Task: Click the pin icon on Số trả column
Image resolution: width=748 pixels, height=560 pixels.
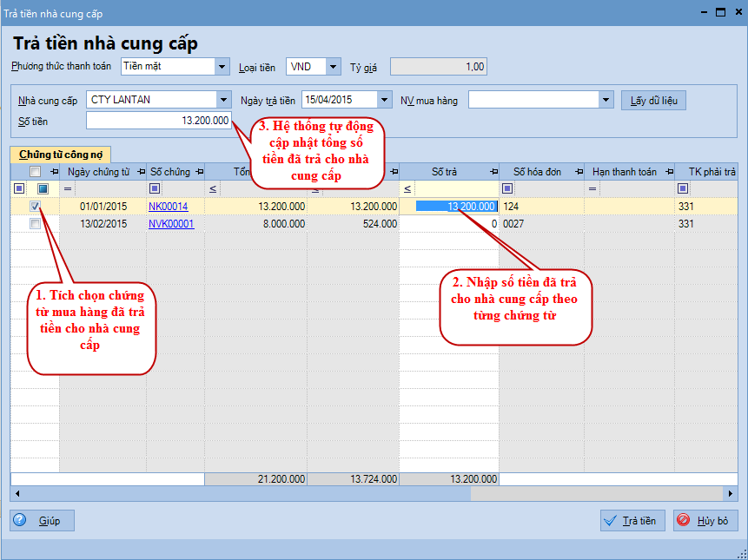Action: (x=493, y=172)
